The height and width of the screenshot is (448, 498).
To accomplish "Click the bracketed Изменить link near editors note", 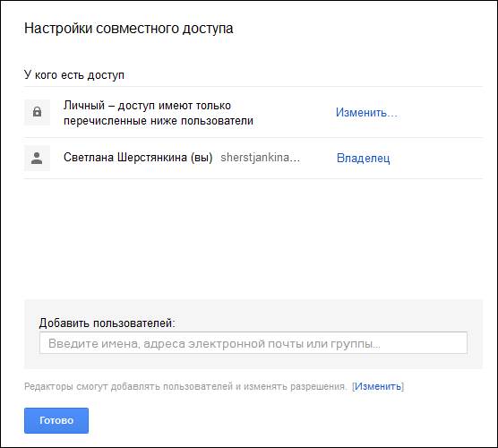I will [377, 386].
